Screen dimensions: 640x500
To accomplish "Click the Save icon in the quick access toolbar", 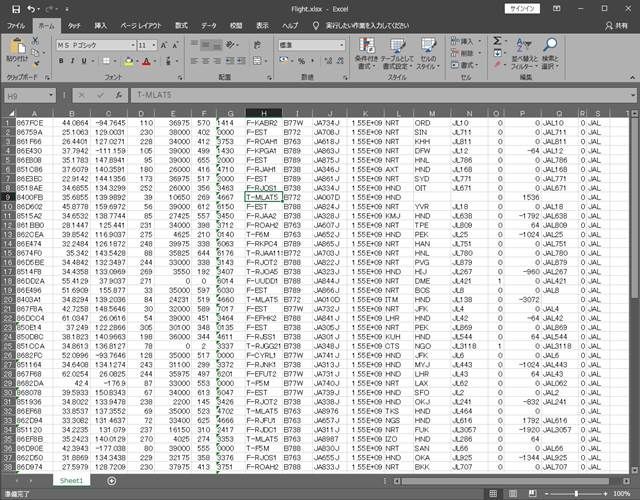I will coord(16,9).
